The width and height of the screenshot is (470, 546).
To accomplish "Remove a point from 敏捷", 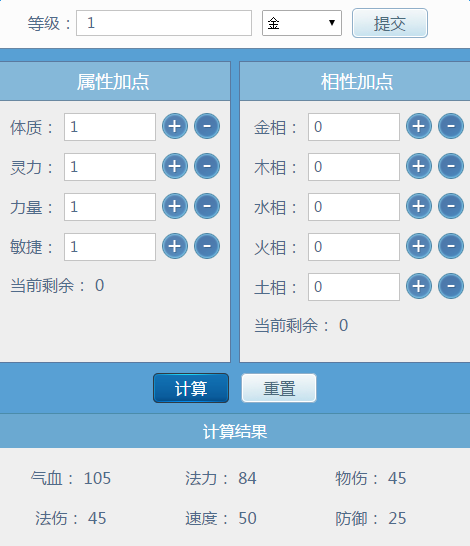I will pyautogui.click(x=207, y=246).
